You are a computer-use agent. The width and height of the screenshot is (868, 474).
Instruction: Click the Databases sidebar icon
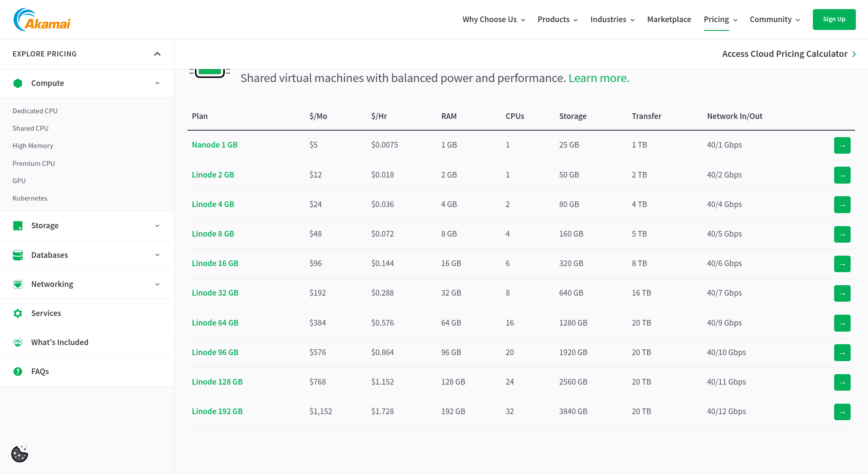(x=18, y=255)
